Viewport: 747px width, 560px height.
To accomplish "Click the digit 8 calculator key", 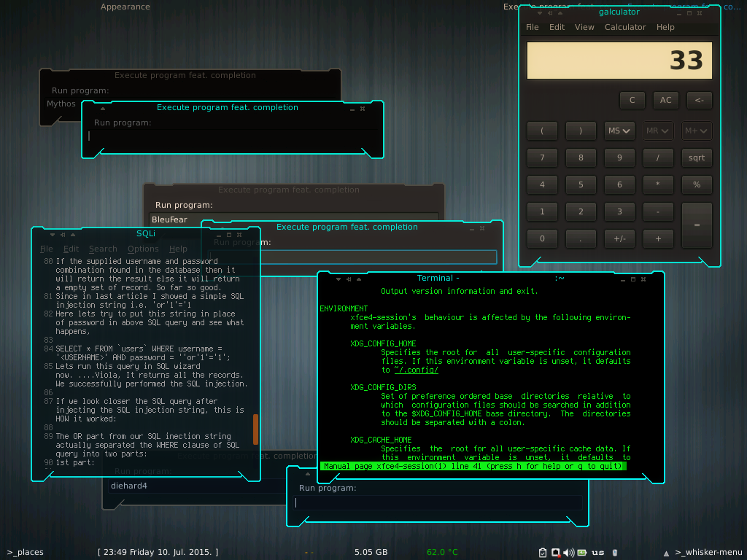I will tap(581, 157).
